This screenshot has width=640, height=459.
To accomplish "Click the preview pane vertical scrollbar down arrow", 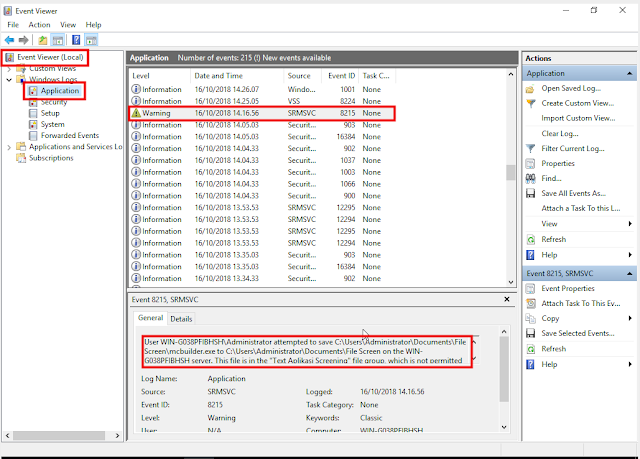I will point(504,427).
